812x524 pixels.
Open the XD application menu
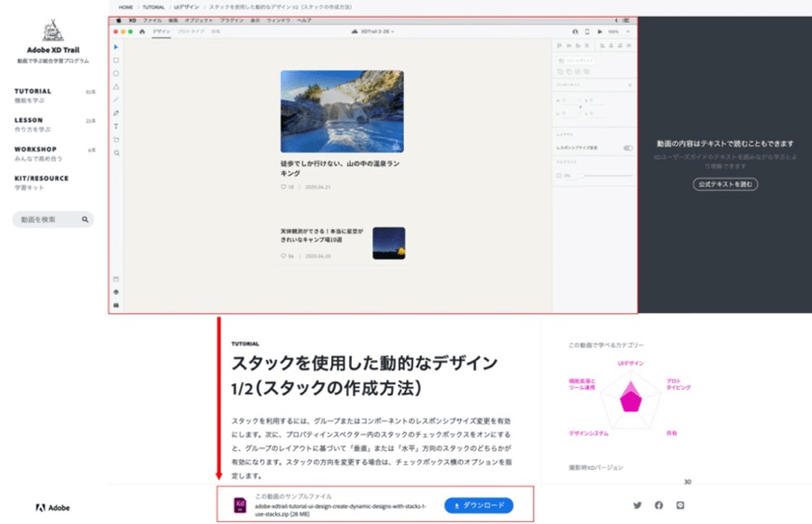coord(132,21)
